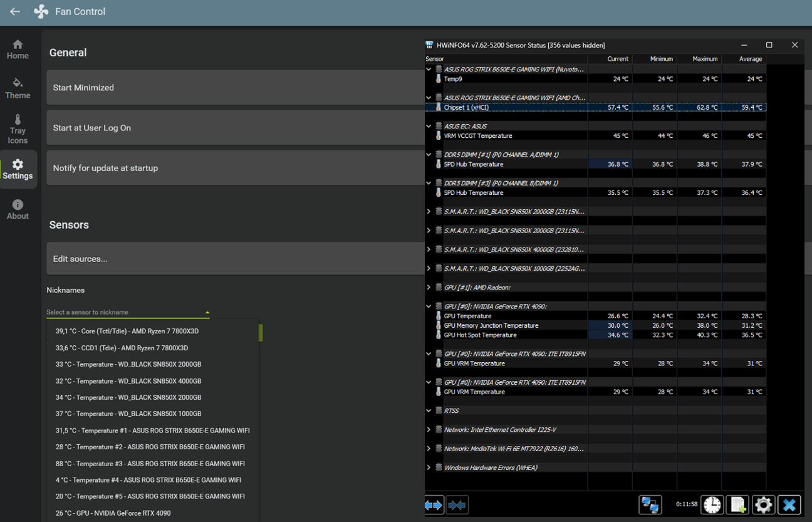Select the GPU Memory Junction Temperature row

[x=595, y=325]
